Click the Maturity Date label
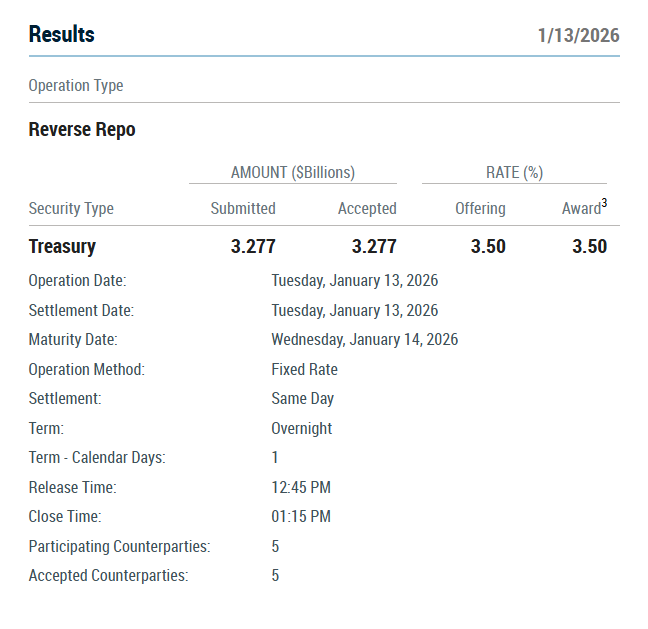Screen dimensions: 648x629 pyautogui.click(x=73, y=340)
